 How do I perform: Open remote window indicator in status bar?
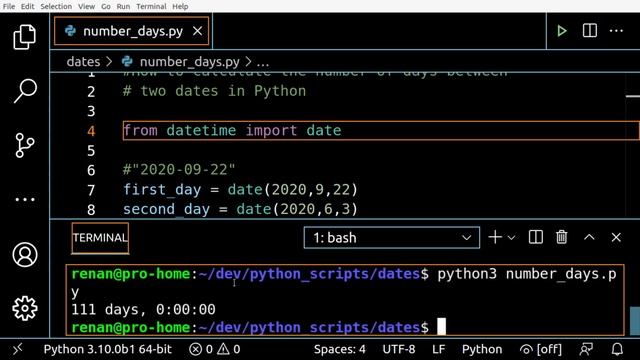pos(18,349)
